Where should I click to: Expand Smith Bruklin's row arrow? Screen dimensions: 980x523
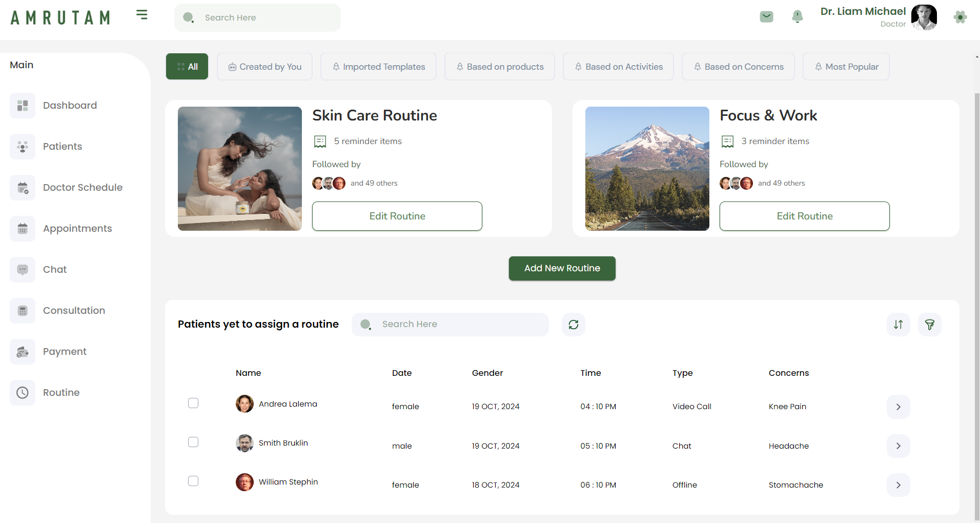[899, 446]
